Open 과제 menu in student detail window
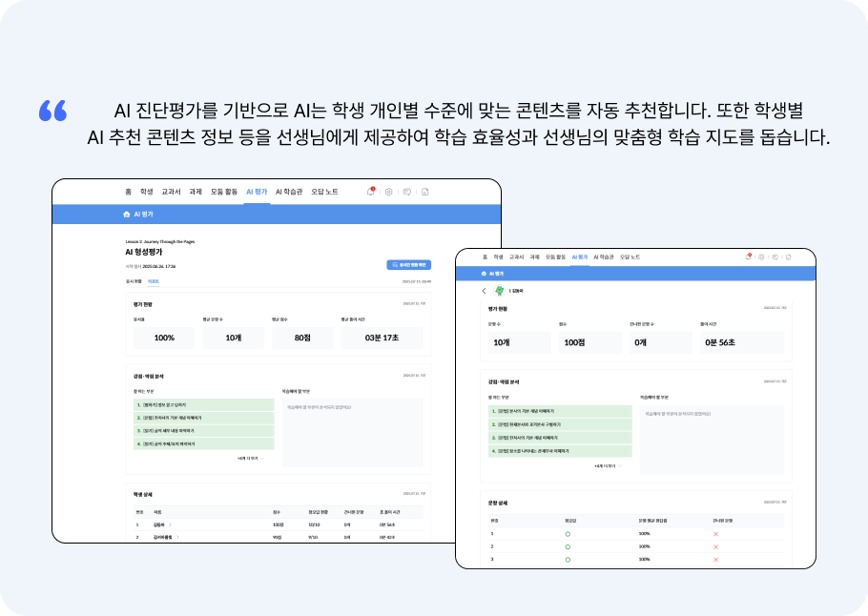 (x=535, y=257)
